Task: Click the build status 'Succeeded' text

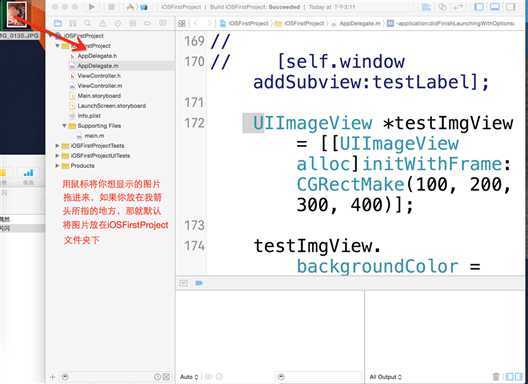Action: tap(284, 7)
